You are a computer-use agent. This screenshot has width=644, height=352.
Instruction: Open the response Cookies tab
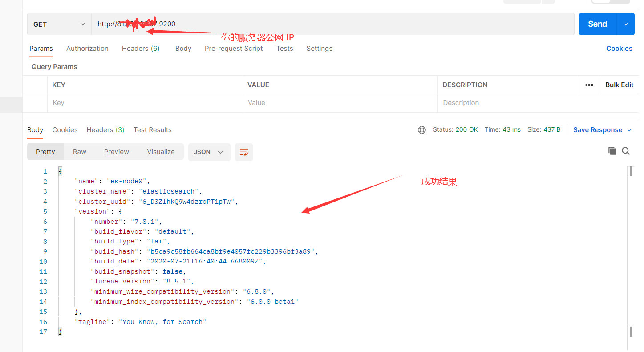tap(65, 130)
